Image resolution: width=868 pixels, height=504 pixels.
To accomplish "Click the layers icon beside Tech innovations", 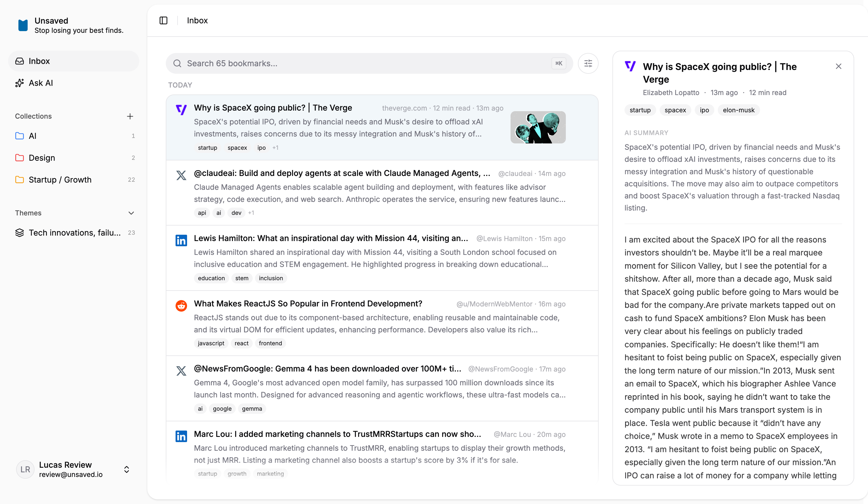I will 20,233.
